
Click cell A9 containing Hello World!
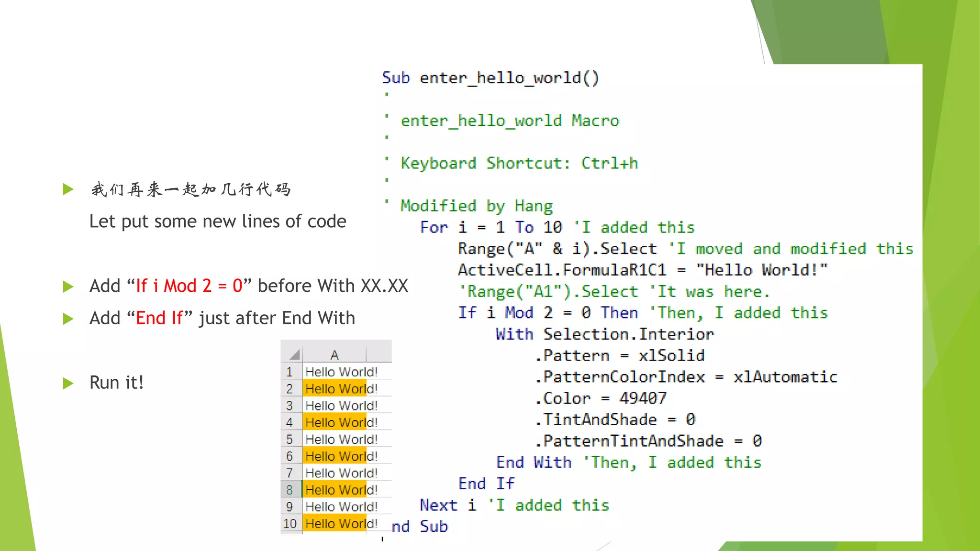tap(334, 507)
